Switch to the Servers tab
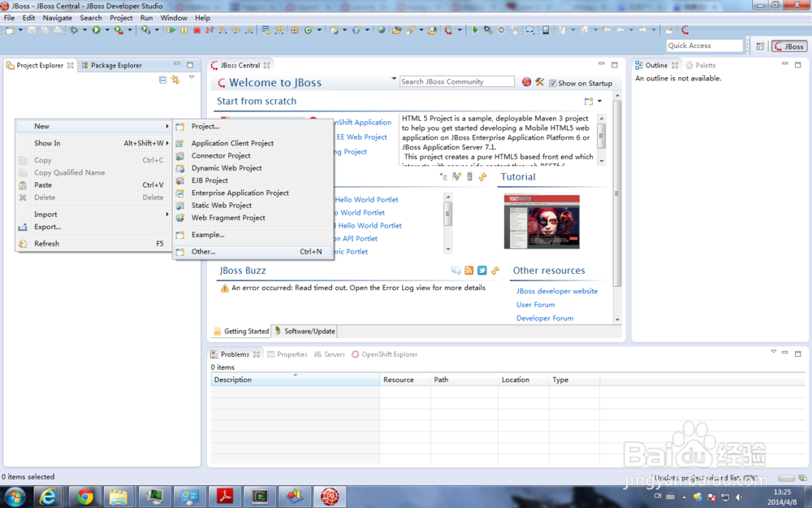Image resolution: width=812 pixels, height=508 pixels. coord(330,354)
